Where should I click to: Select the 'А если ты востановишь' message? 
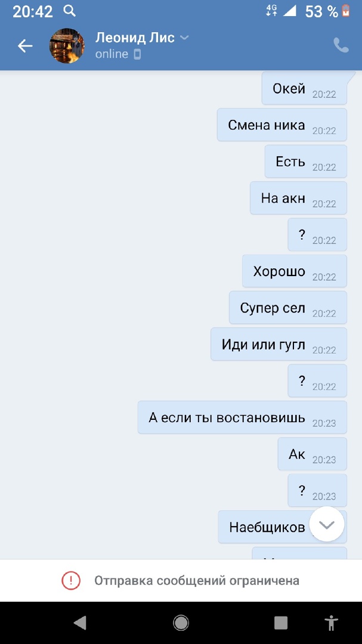click(243, 417)
